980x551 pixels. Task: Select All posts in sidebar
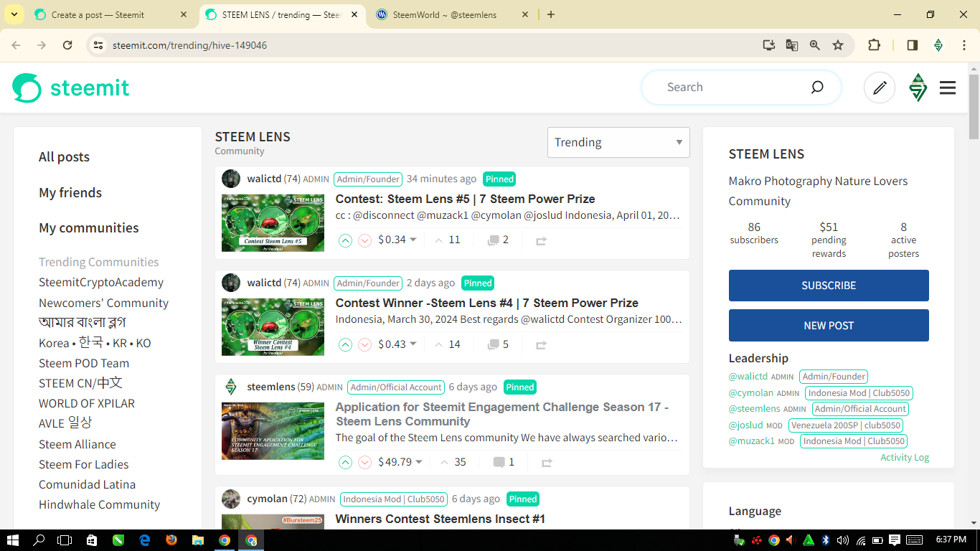(64, 157)
